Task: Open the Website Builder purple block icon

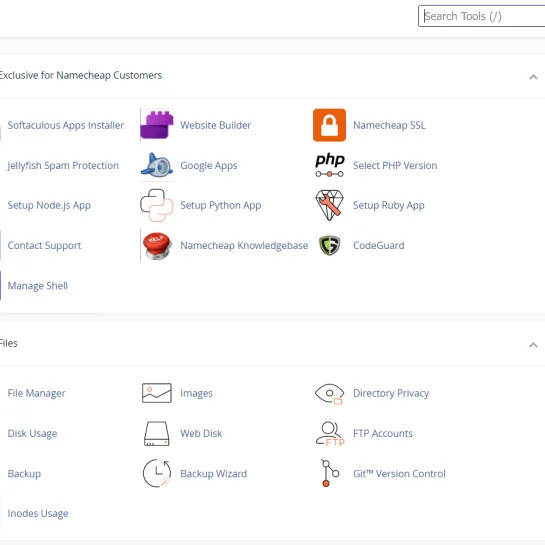Action: point(157,125)
